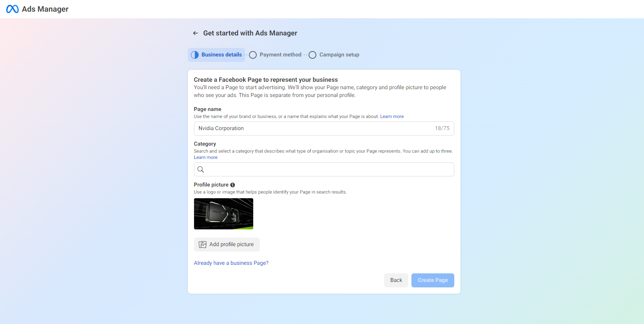Open the Payment method step
This screenshot has height=324, width=644.
coord(275,55)
